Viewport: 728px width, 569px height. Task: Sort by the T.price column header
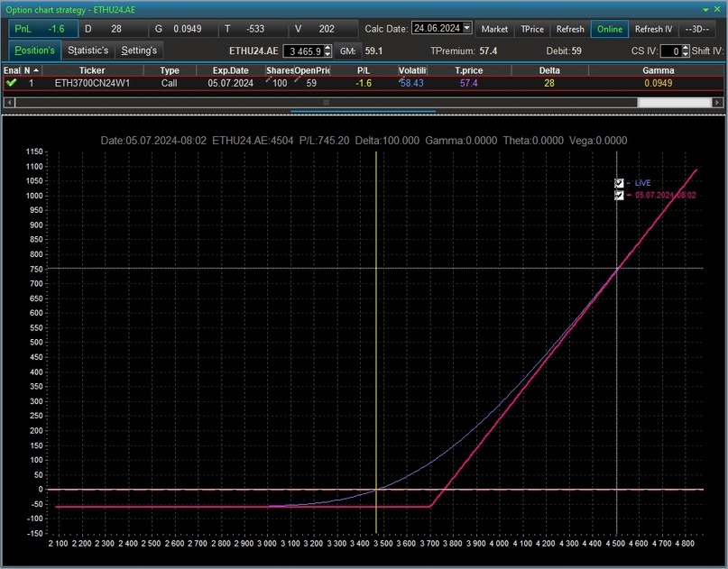click(469, 70)
